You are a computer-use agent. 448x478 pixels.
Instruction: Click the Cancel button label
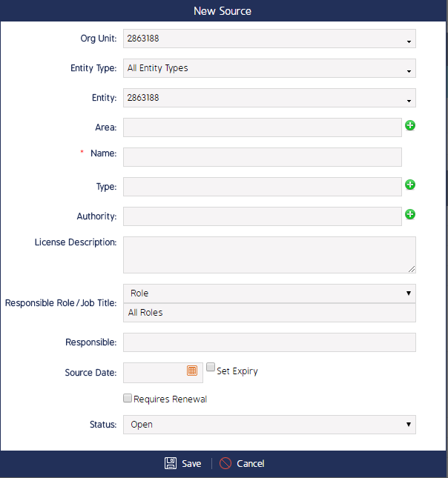pos(251,464)
